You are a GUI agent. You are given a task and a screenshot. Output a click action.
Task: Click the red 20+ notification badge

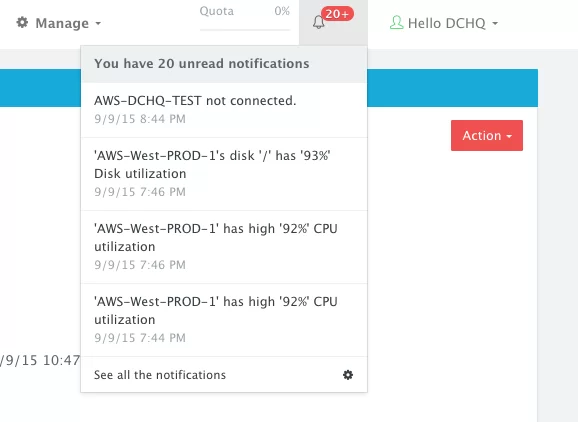pos(337,14)
